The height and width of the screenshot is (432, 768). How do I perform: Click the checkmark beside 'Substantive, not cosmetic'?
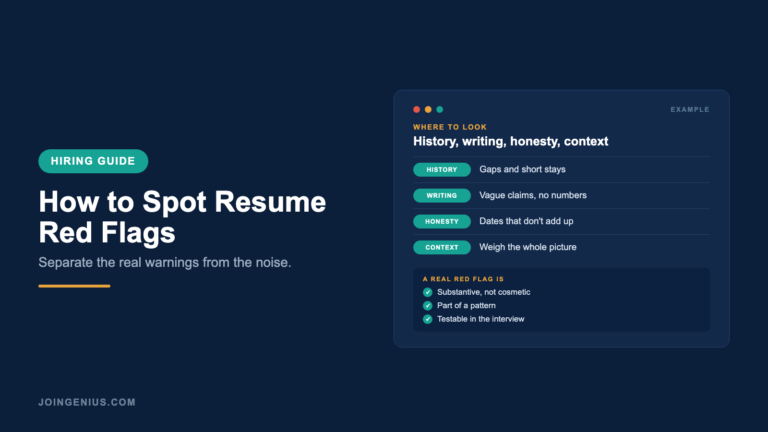(428, 292)
